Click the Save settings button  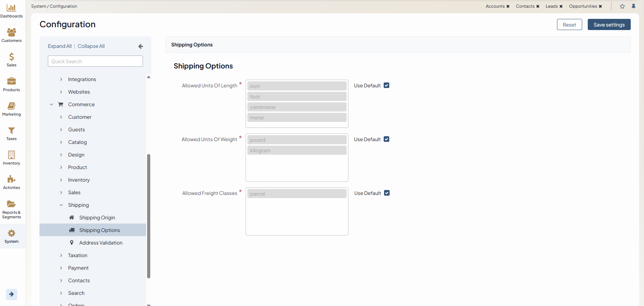click(x=609, y=25)
